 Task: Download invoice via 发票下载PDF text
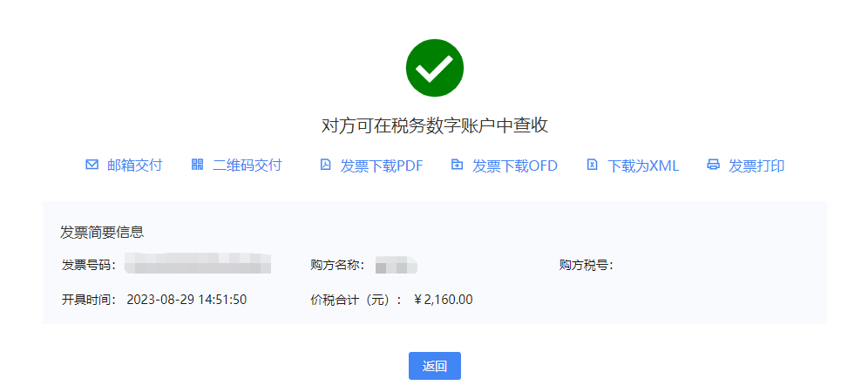pos(382,166)
